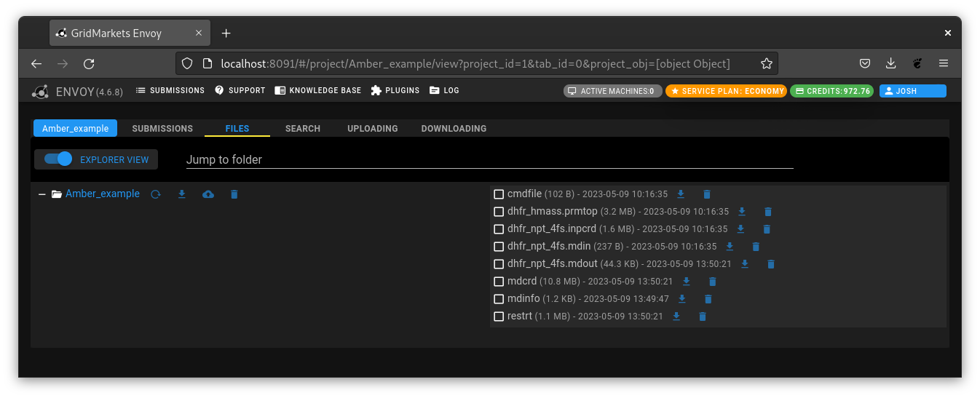This screenshot has height=398, width=980.
Task: Delete dhfr_npt_4fs.mdin file
Action: (x=756, y=247)
